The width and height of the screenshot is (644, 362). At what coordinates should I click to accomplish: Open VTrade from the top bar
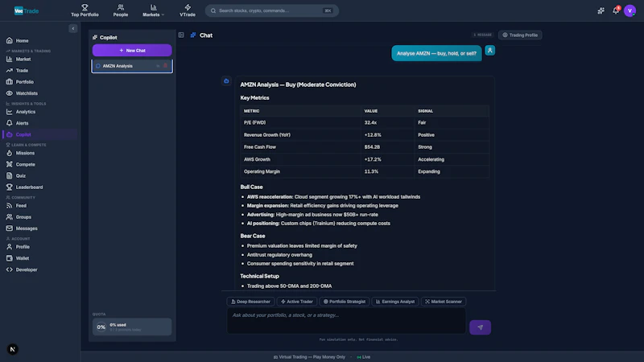188,10
